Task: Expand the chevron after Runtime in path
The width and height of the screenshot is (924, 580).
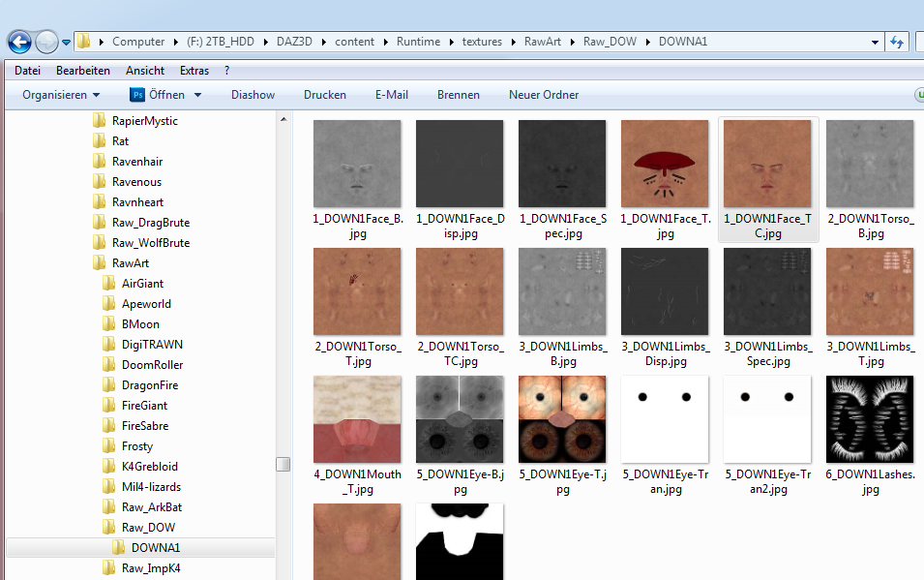Action: coord(452,42)
